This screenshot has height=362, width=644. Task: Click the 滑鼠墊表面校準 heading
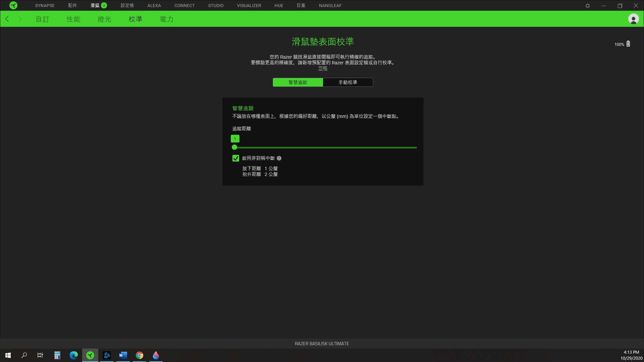coord(323,42)
